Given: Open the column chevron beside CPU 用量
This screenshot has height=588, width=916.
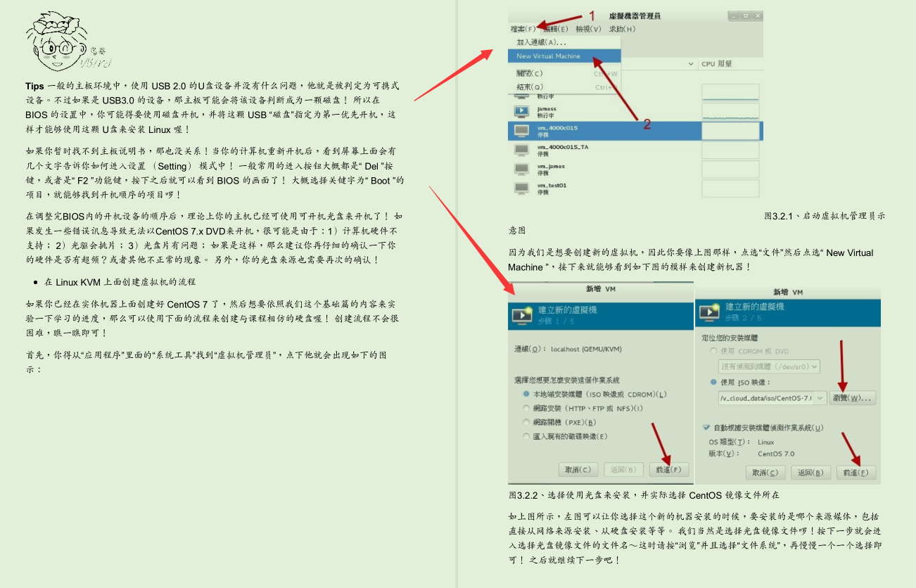Looking at the screenshot, I should click(x=691, y=64).
